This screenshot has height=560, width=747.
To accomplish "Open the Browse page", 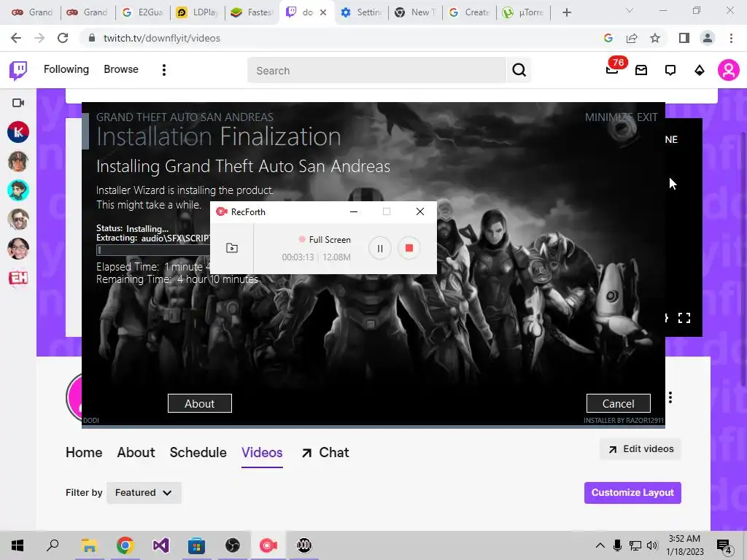I will pyautogui.click(x=121, y=69).
